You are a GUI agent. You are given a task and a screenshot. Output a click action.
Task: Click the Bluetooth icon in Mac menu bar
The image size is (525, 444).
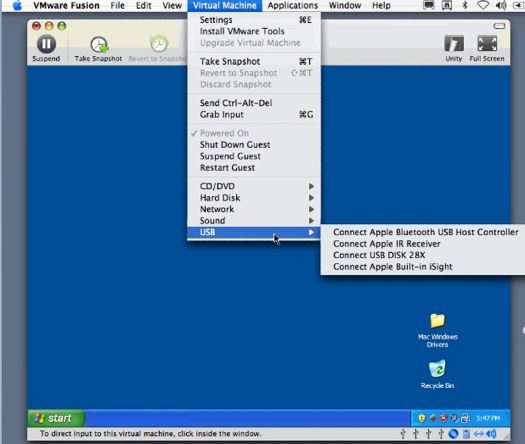(x=465, y=5)
